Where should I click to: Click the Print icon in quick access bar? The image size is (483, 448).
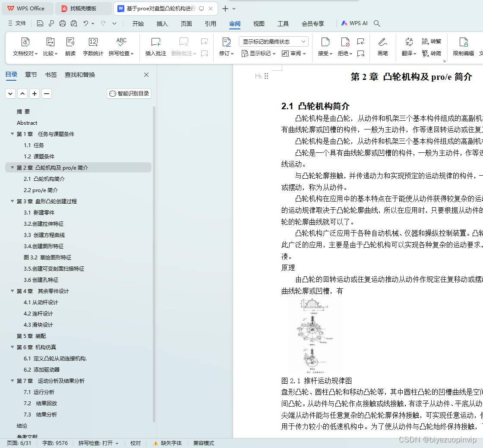coord(63,23)
